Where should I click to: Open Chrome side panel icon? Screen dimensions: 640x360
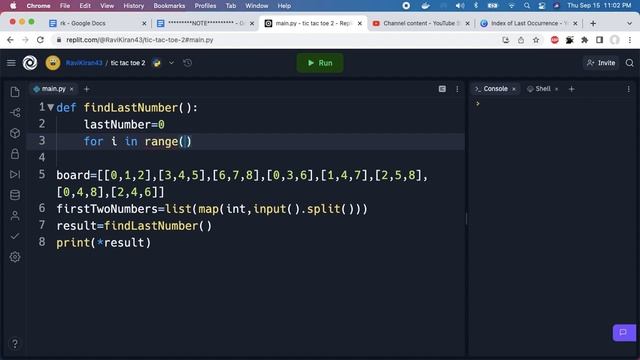point(600,40)
